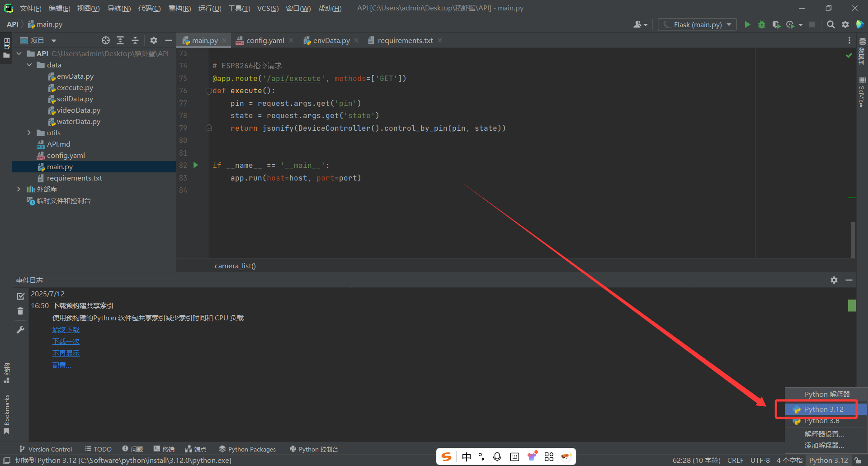Expand the utils folder
Screen dimensions: 868x466
pyautogui.click(x=29, y=133)
